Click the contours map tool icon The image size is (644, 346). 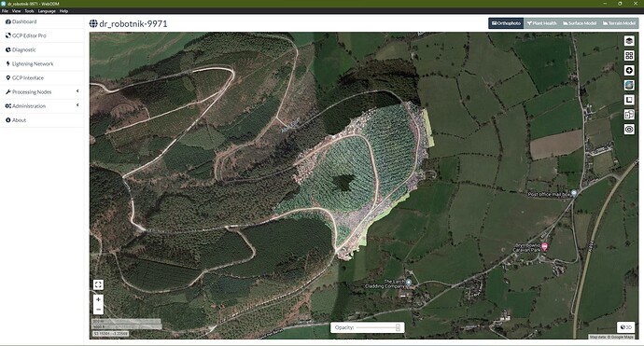click(x=629, y=130)
